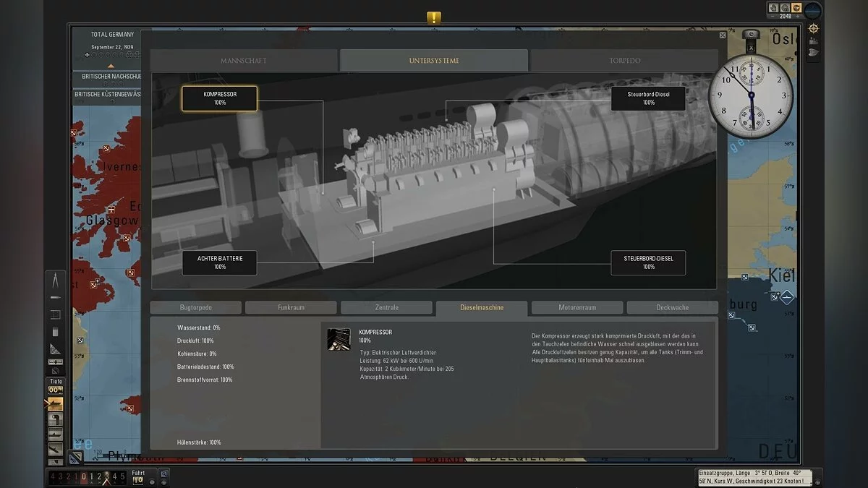Click the yellow exclamation alert icon

coord(433,18)
